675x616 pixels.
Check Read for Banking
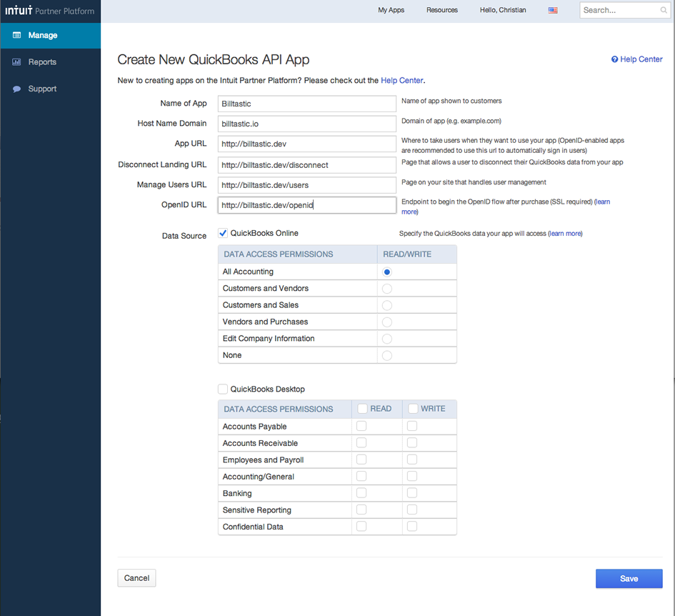tap(361, 493)
